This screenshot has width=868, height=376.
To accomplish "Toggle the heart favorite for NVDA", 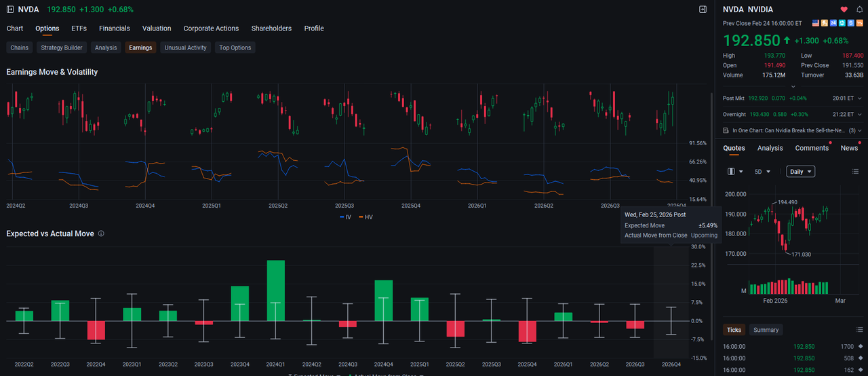I will (x=844, y=10).
